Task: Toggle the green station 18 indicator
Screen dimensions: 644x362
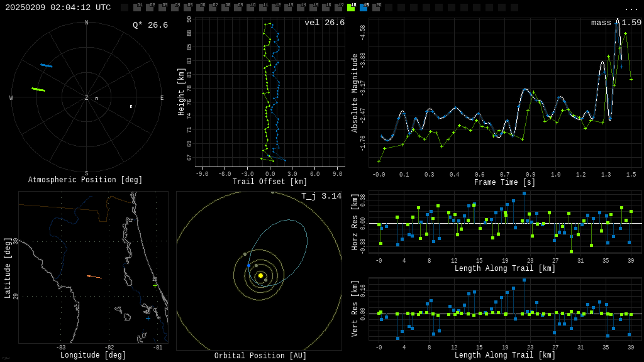Action: tap(351, 8)
